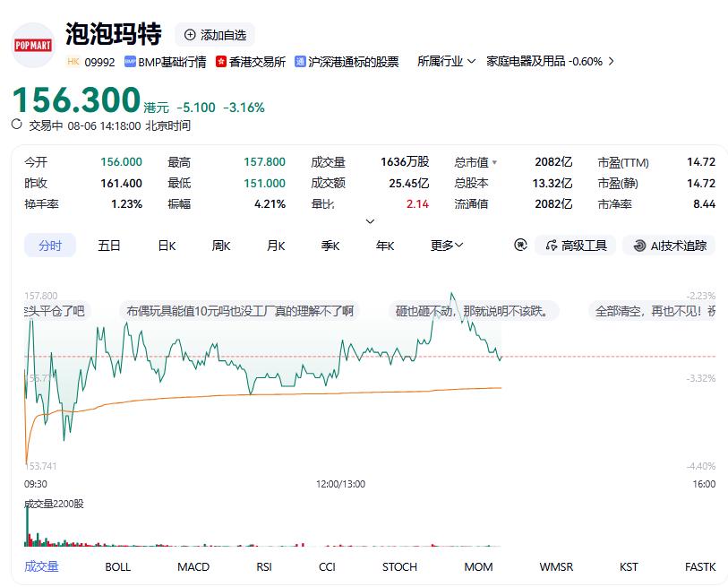Click the 沪深港通标的股票 badge icon
Viewport: 728px width, 587px height.
coord(300,61)
